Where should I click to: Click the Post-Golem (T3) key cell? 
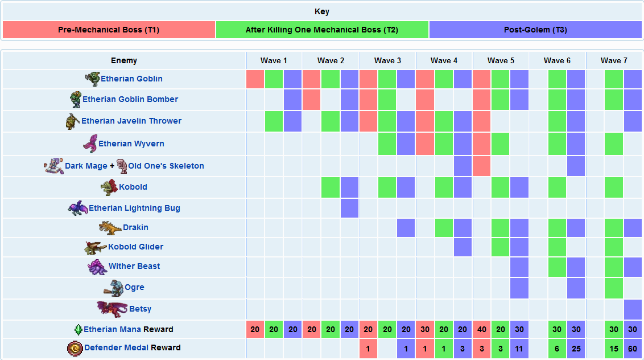tap(535, 30)
